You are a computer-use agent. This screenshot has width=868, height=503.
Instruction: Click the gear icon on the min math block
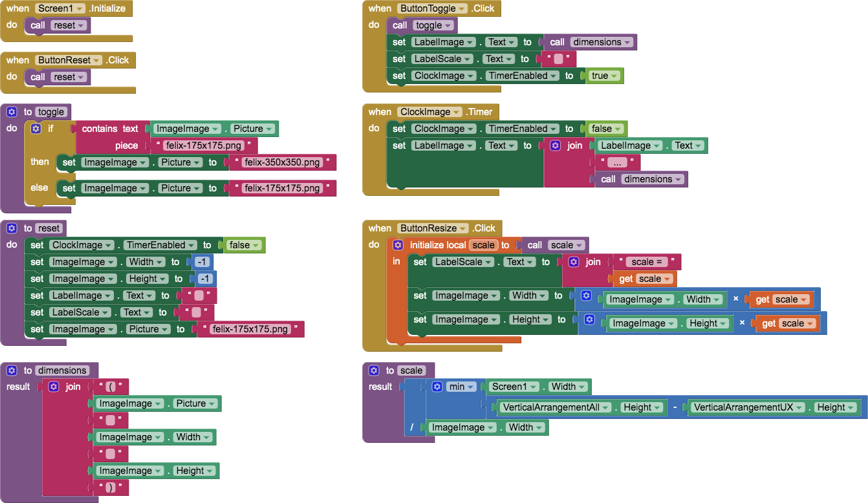[439, 386]
